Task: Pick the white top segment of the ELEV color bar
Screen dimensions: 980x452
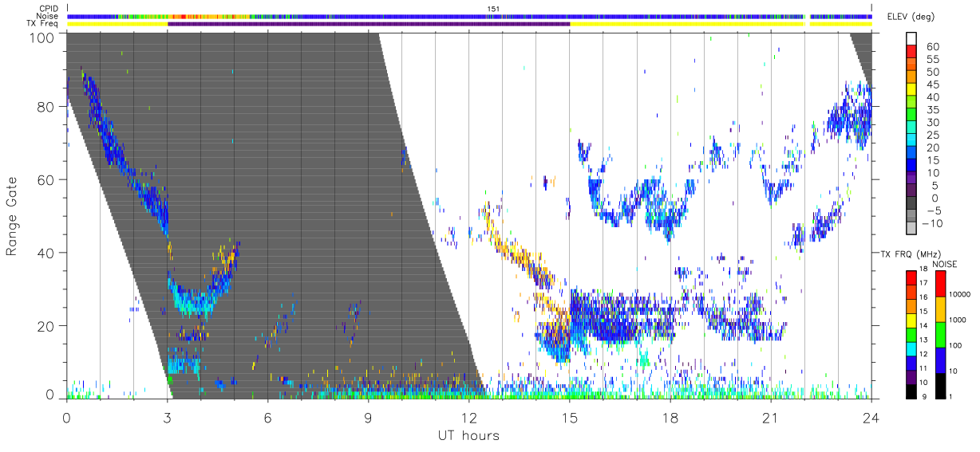Action: [911, 39]
